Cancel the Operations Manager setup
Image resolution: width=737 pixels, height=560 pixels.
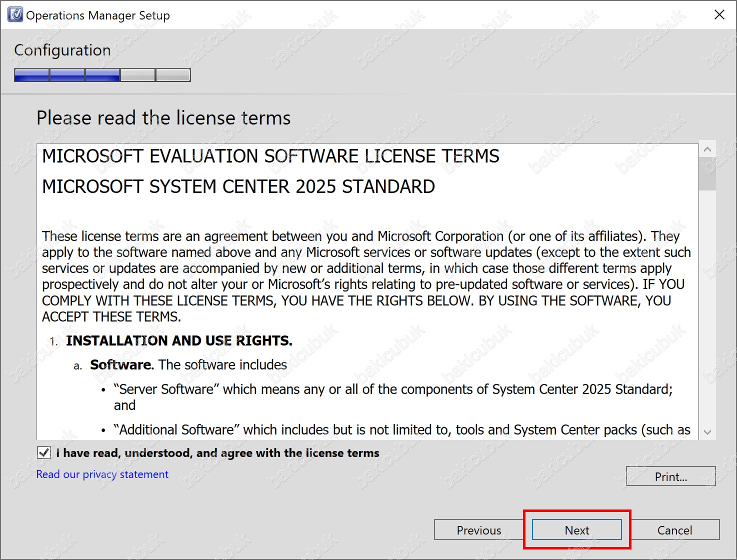[x=674, y=530]
